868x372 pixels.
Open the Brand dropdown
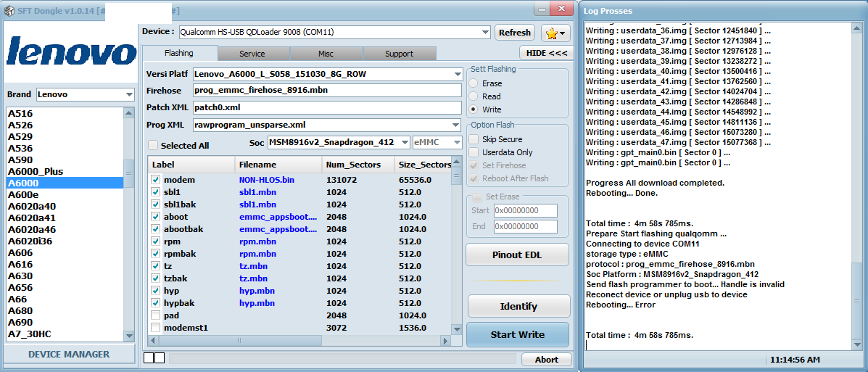click(x=129, y=95)
